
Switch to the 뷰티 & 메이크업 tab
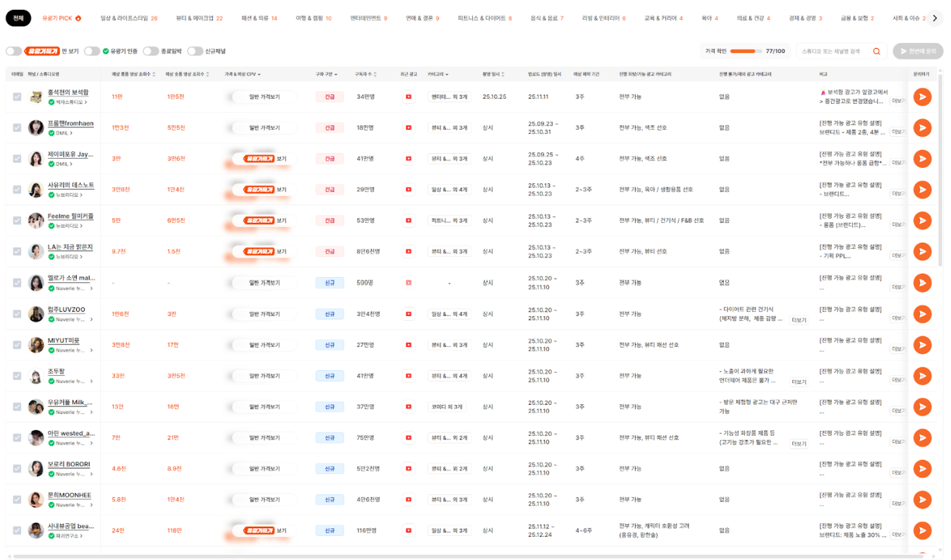199,18
